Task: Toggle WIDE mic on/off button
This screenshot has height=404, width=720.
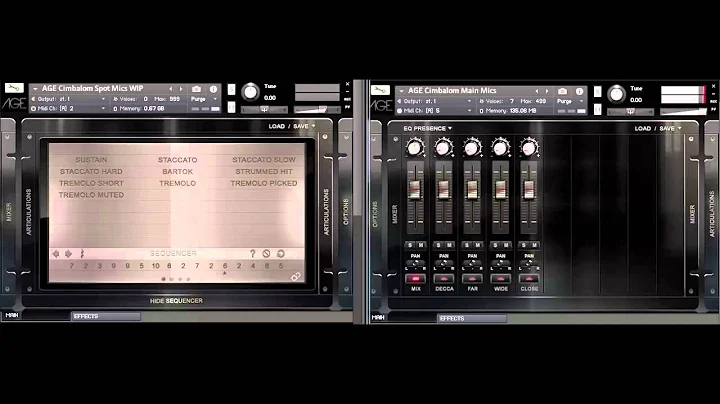Action: coord(501,279)
